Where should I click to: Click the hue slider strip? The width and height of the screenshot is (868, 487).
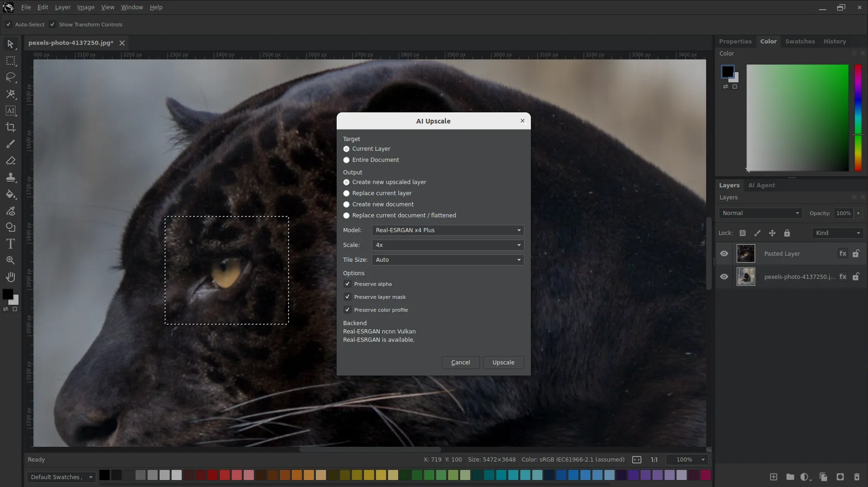click(858, 118)
